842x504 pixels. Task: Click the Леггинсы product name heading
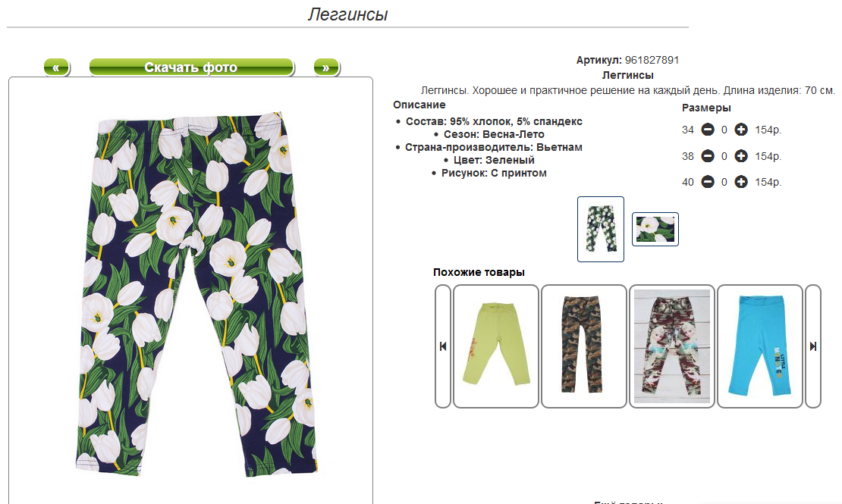(x=628, y=75)
